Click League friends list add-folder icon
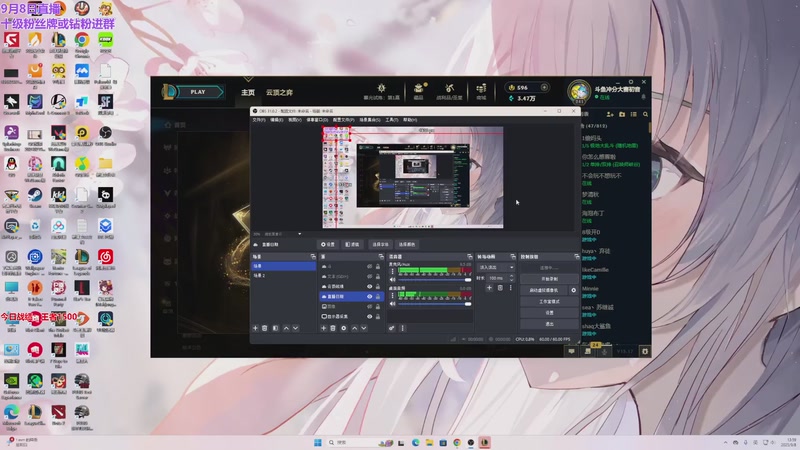The image size is (800, 450). pos(622,114)
